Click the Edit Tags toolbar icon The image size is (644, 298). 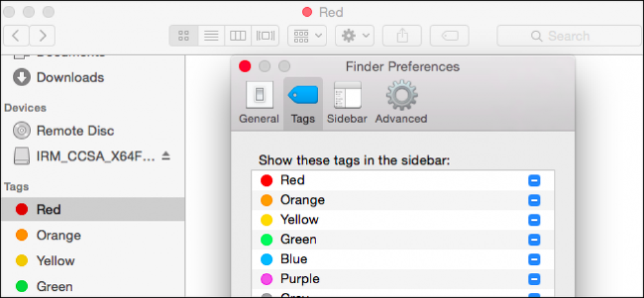450,35
